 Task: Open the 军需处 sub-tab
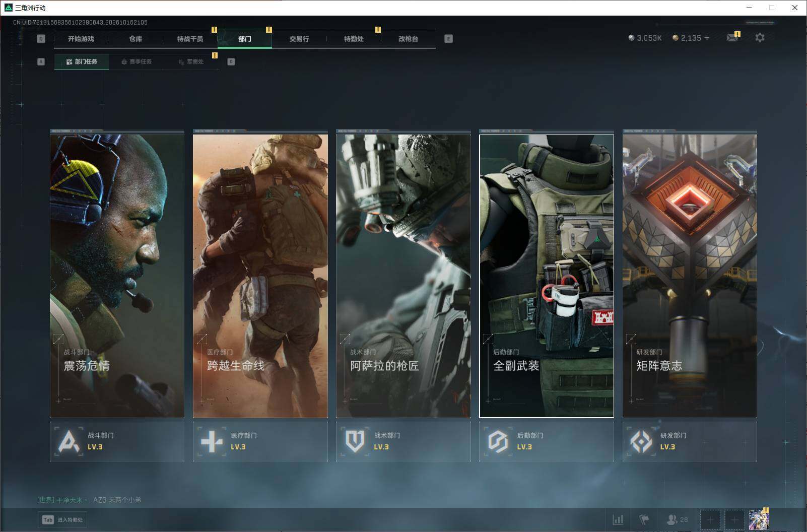pyautogui.click(x=191, y=61)
